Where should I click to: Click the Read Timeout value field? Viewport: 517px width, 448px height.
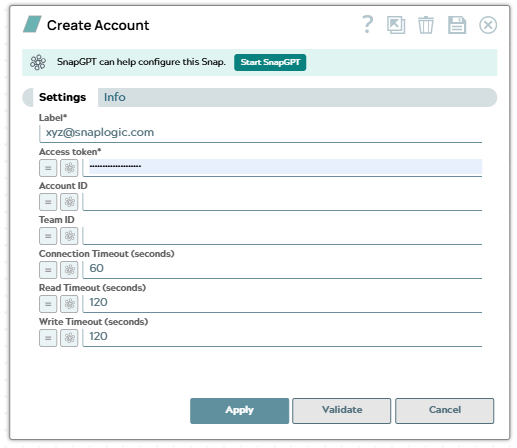[x=282, y=304]
